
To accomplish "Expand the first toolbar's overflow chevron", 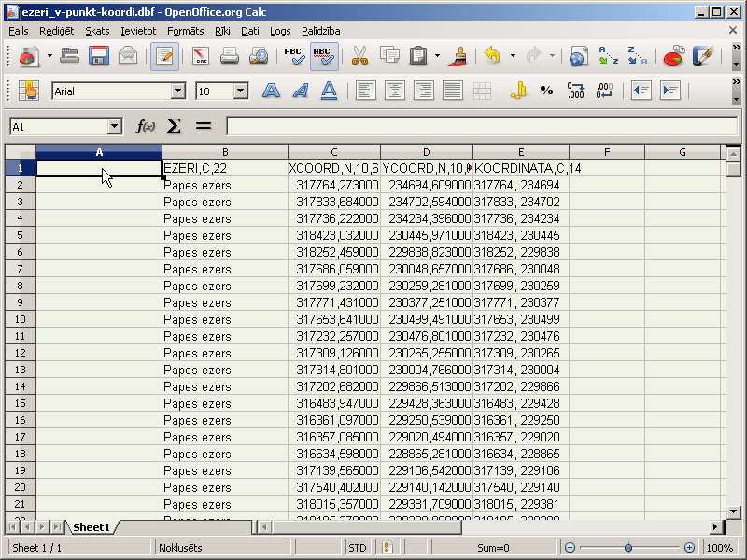I will (736, 48).
